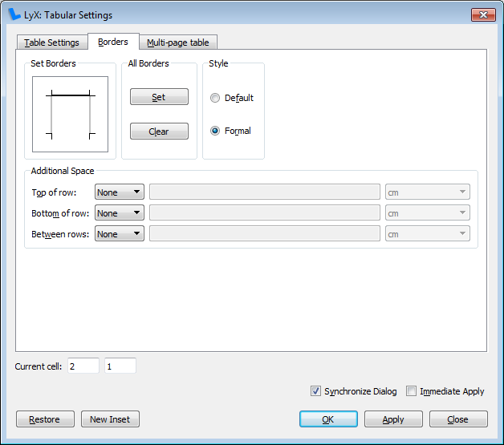This screenshot has height=445, width=504.
Task: Toggle the left border line in Set Borders
Action: point(51,115)
